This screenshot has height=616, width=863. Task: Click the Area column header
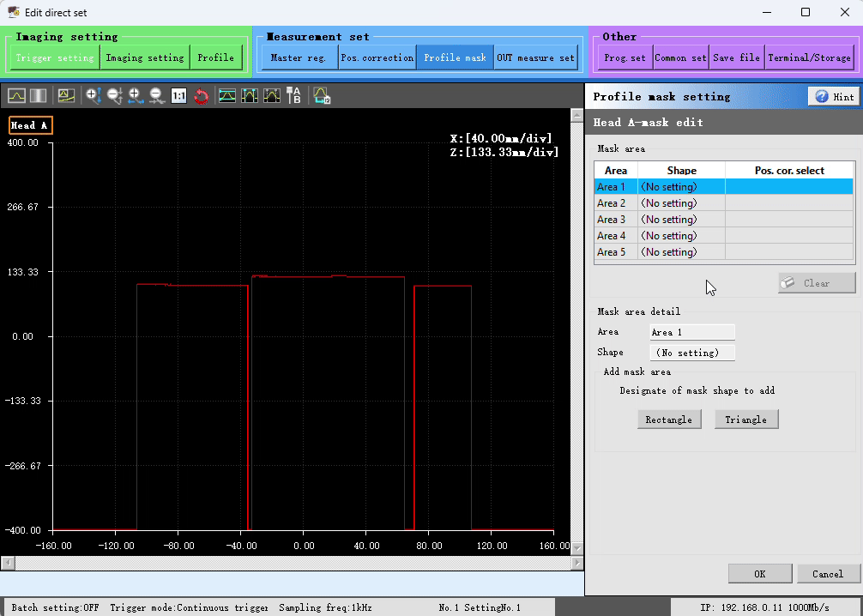click(x=616, y=170)
